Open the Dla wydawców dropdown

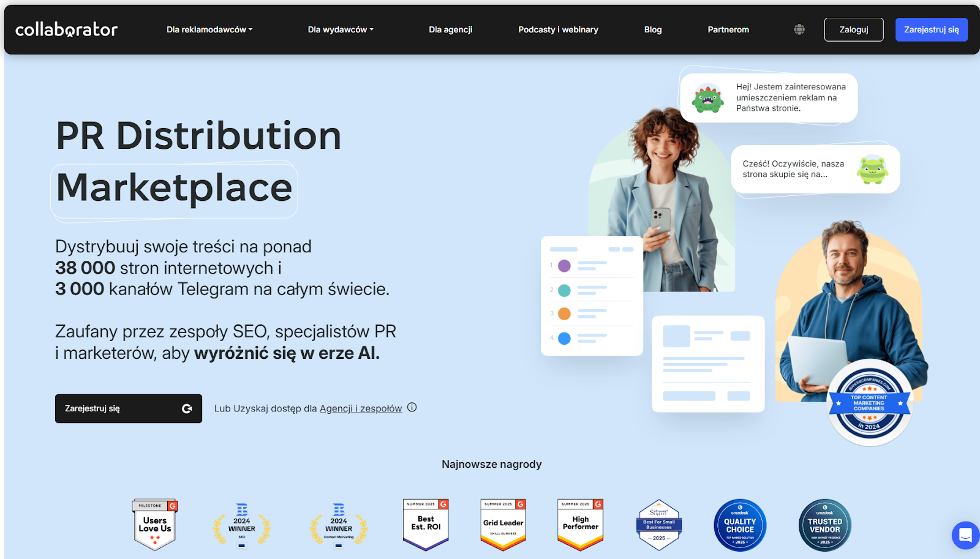[x=341, y=29]
